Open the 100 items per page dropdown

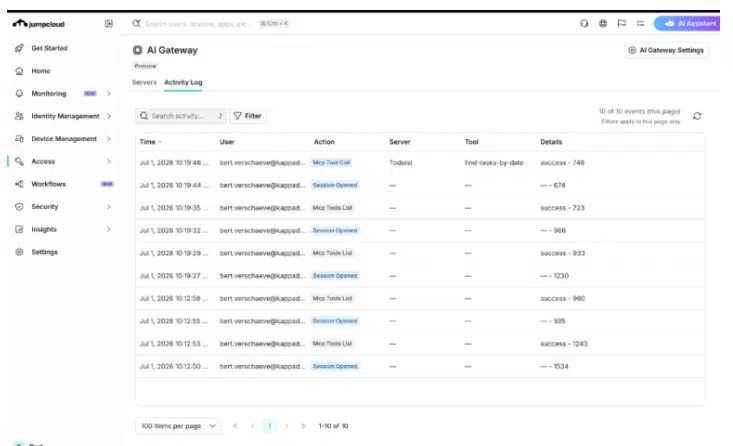pos(178,426)
